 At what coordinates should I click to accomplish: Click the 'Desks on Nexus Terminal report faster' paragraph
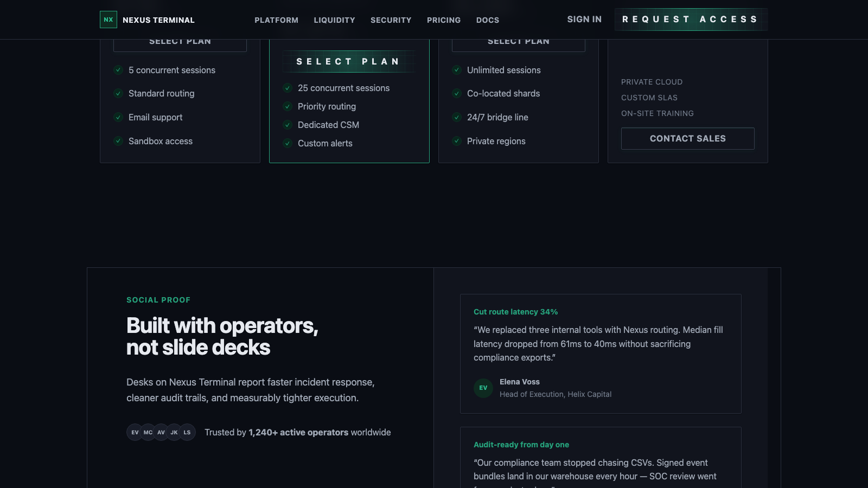[251, 390]
